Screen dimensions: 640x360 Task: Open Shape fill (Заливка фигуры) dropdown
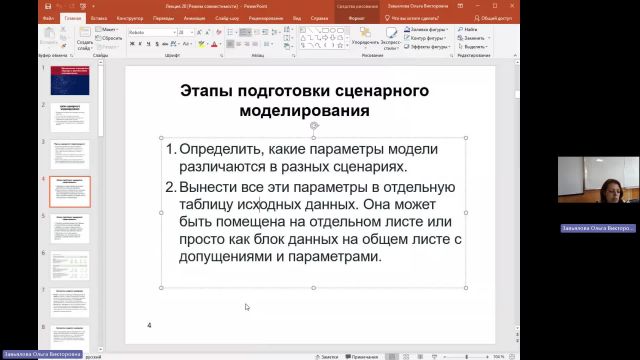click(x=426, y=29)
